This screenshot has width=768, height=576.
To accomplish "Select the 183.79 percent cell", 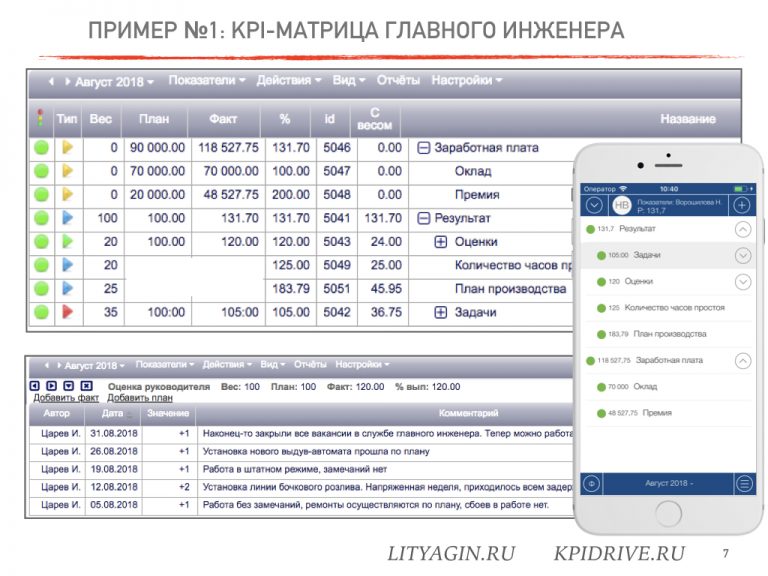I will (290, 289).
